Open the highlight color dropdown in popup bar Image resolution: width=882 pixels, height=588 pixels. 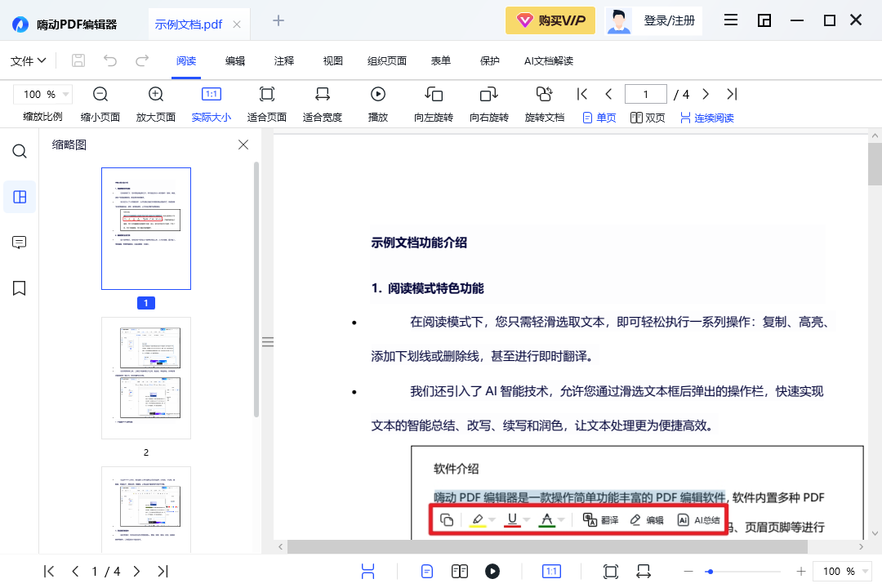pyautogui.click(x=490, y=519)
